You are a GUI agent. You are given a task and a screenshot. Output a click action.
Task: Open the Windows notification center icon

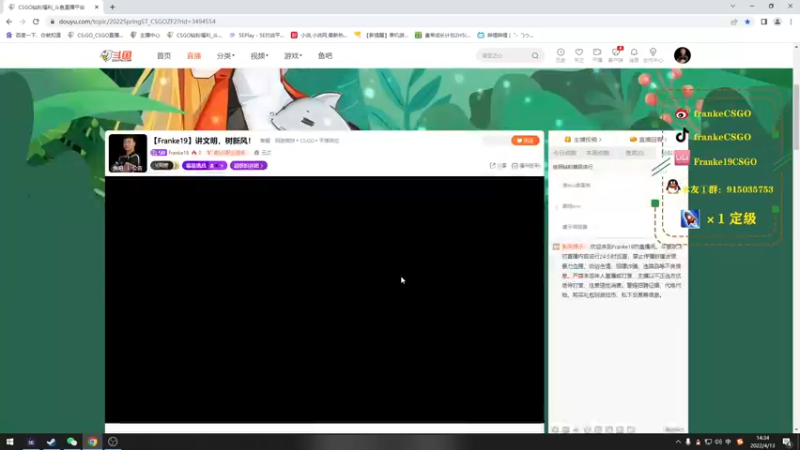point(787,442)
